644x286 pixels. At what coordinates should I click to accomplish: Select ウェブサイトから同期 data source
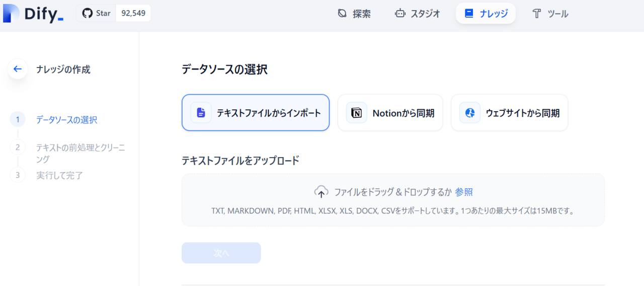tap(509, 113)
